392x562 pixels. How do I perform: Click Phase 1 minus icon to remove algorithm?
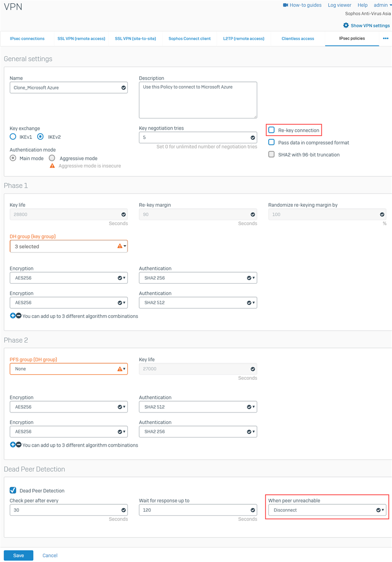coord(18,316)
